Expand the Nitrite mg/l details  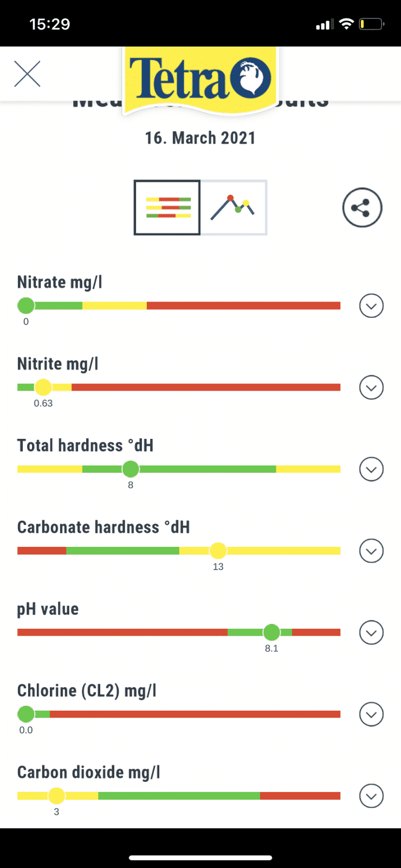[371, 387]
